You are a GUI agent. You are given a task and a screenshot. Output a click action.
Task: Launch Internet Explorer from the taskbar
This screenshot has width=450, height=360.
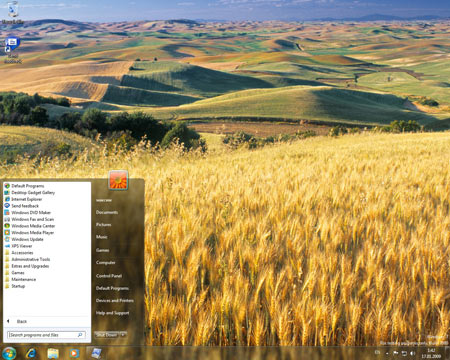coord(31,353)
